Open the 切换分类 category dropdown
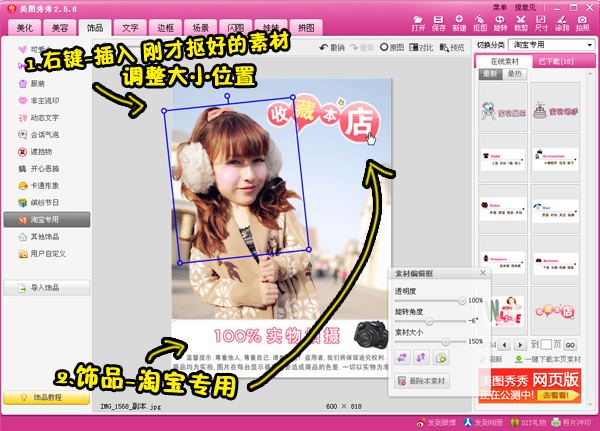 [x=553, y=45]
